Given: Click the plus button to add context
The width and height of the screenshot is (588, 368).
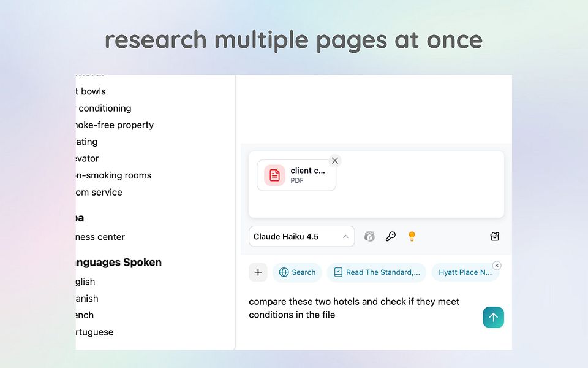Looking at the screenshot, I should pyautogui.click(x=258, y=272).
